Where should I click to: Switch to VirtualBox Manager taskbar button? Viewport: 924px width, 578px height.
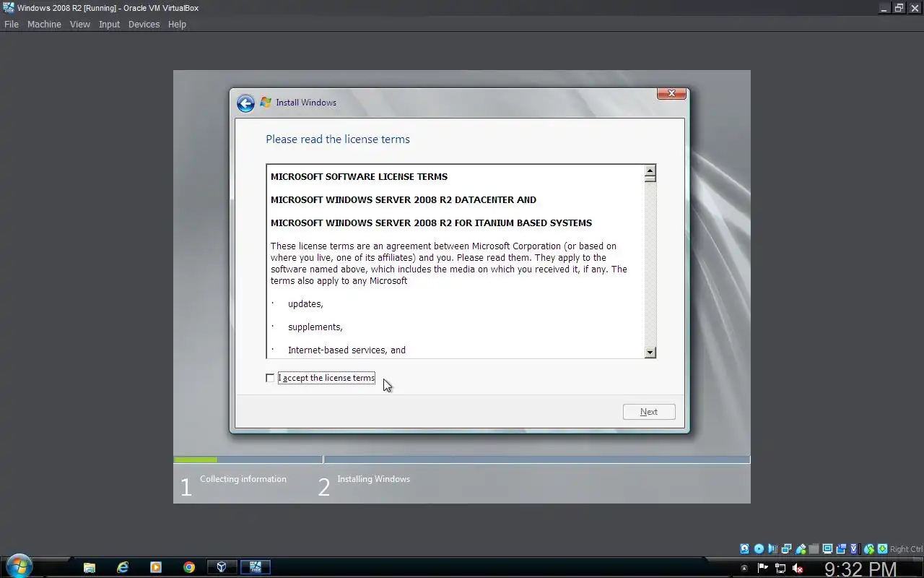click(222, 567)
